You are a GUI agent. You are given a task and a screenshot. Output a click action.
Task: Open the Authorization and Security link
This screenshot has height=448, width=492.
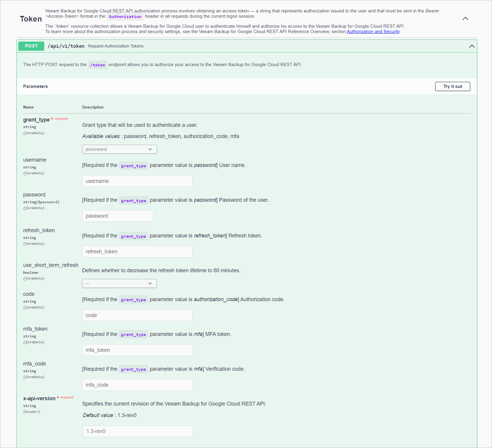point(373,32)
